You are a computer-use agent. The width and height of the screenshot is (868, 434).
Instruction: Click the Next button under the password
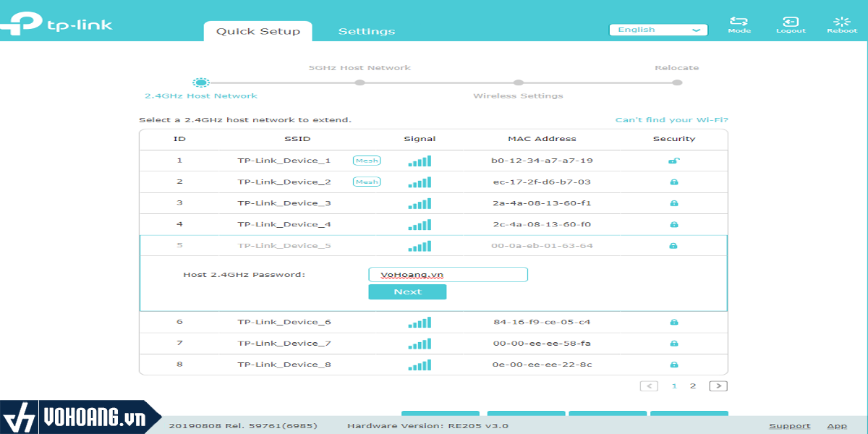[407, 292]
